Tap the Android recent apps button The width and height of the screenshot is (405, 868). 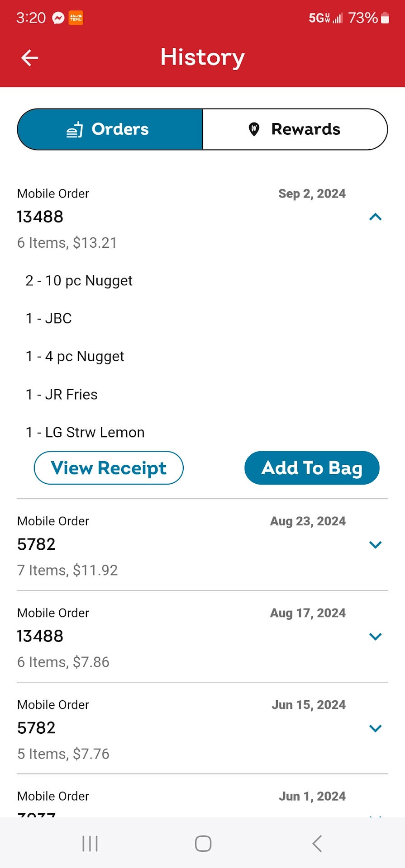point(90,844)
